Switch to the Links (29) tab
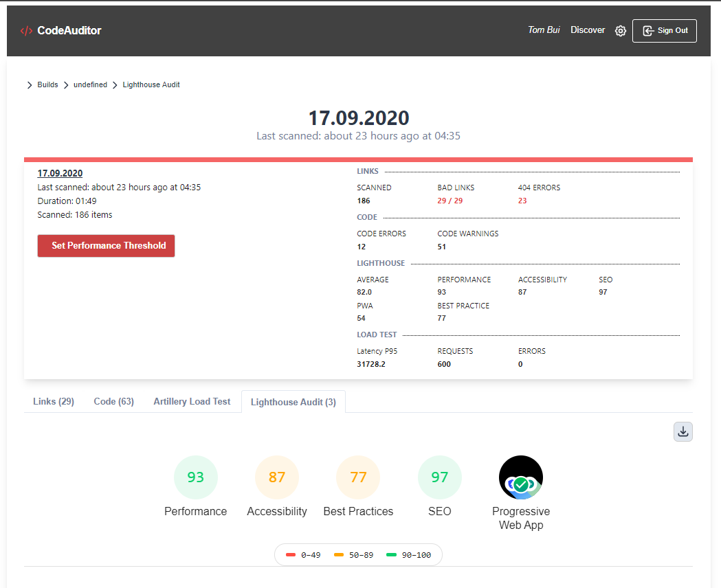Image resolution: width=721 pixels, height=588 pixels. (x=53, y=402)
